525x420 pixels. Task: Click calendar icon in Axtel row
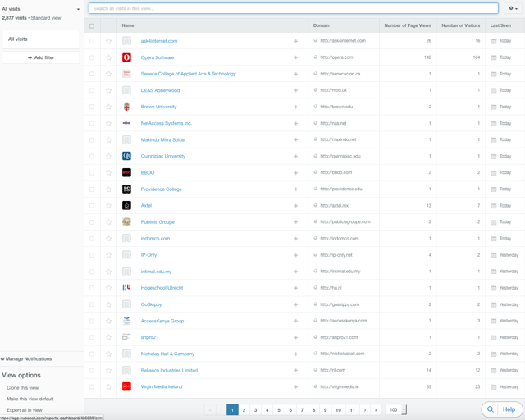pyautogui.click(x=494, y=206)
